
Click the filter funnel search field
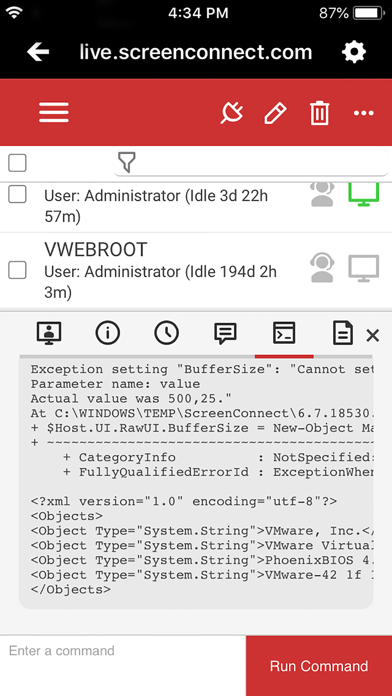click(251, 163)
